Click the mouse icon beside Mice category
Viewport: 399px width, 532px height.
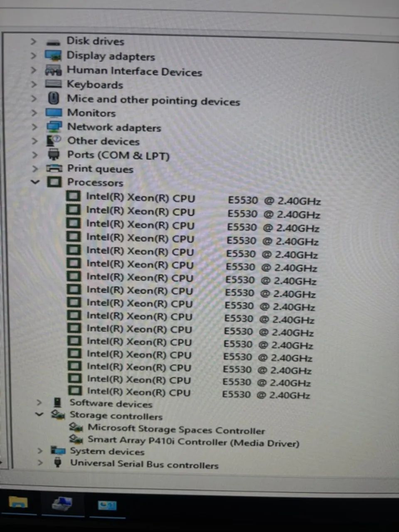tap(54, 98)
